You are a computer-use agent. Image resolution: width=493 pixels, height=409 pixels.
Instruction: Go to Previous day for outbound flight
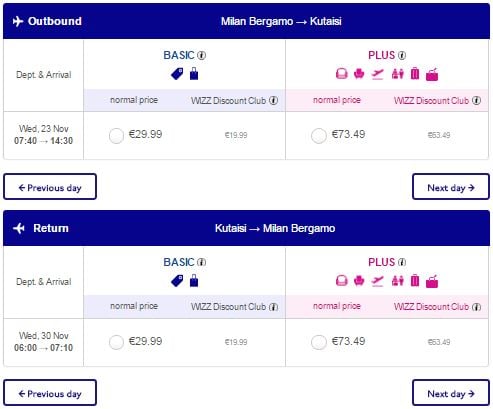point(50,187)
